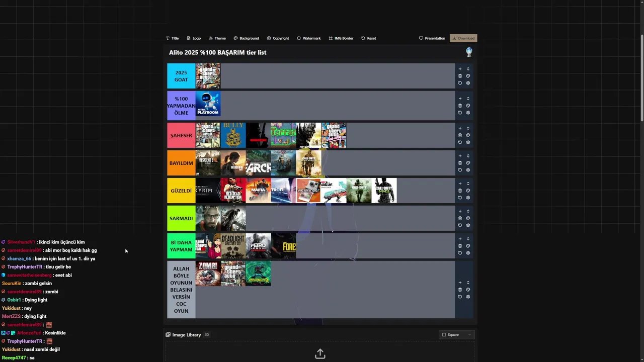644x362 pixels.
Task: Delete the ALLAH BÖYLE OYUNUN row
Action: coord(460,290)
